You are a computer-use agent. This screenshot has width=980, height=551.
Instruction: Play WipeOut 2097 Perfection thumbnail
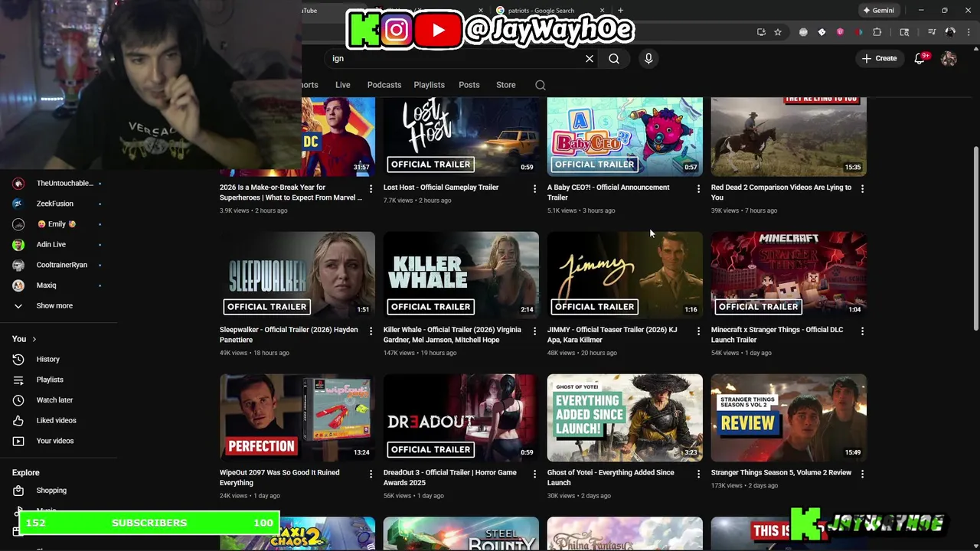[297, 418]
